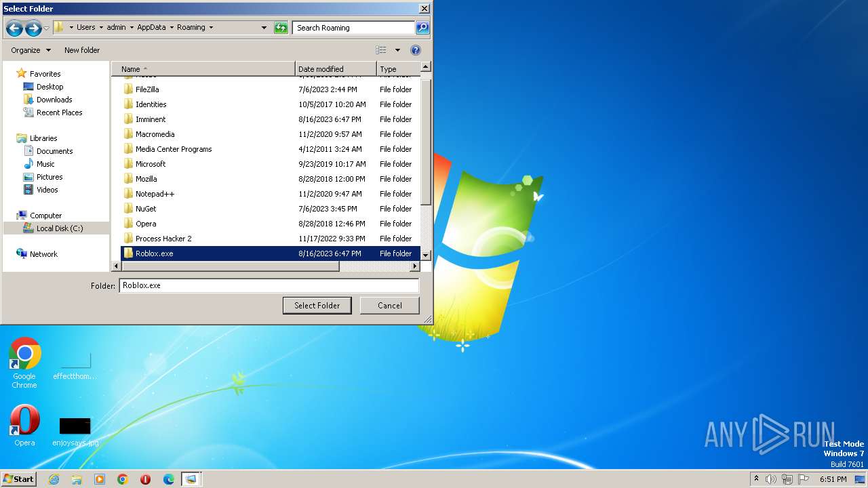Refresh the Roaming folder view

pyautogui.click(x=281, y=28)
